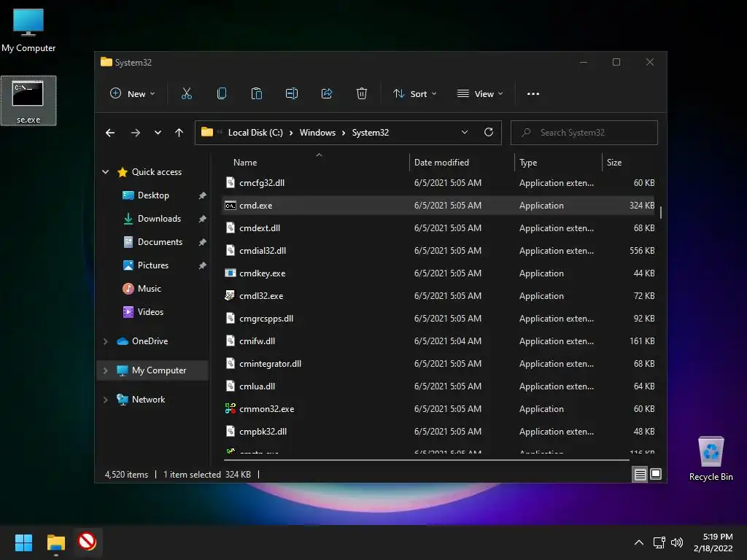
Task: Expand the My Computer tree node
Action: (x=105, y=370)
